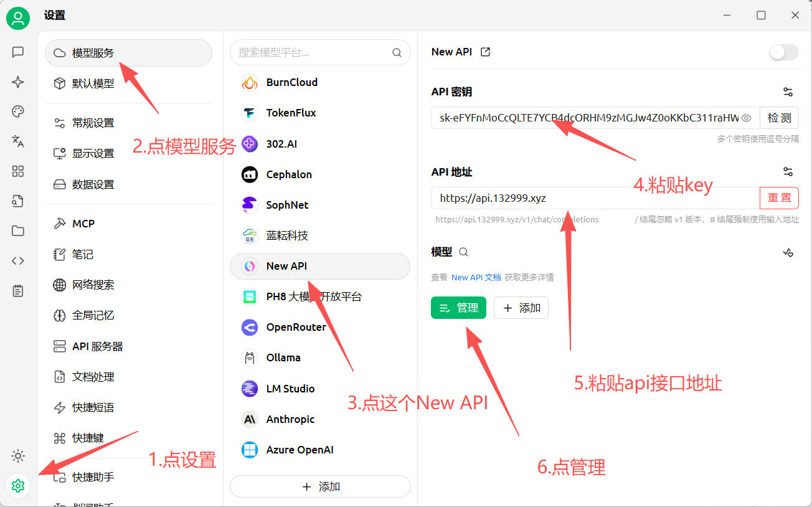Open the New API 文档 link
The width and height of the screenshot is (812, 507).
point(476,277)
